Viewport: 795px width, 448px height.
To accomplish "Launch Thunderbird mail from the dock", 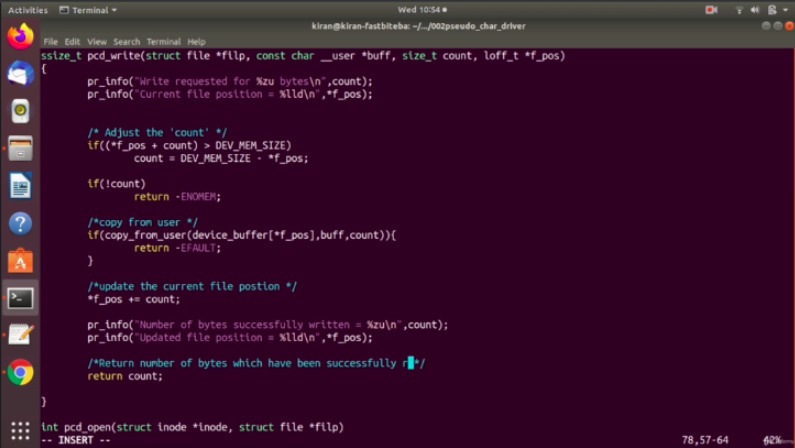I will coord(20,73).
